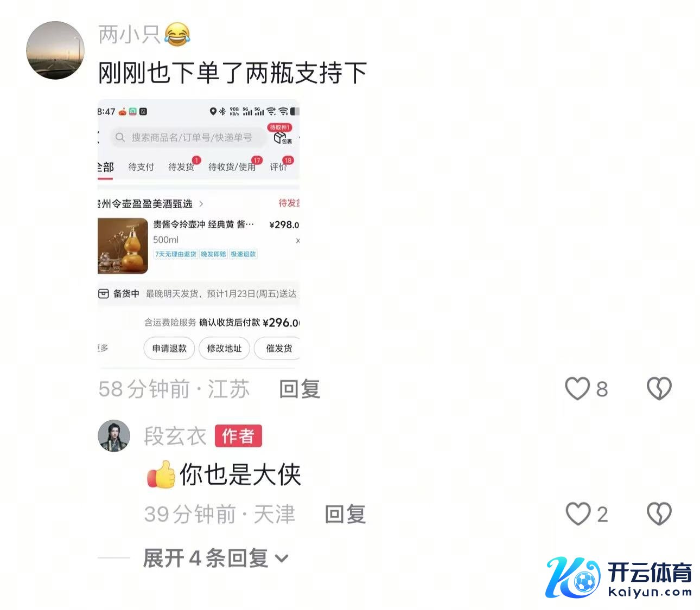The height and width of the screenshot is (610, 700).
Task: Click the chevron beside 展开4条回复
Action: pyautogui.click(x=282, y=558)
